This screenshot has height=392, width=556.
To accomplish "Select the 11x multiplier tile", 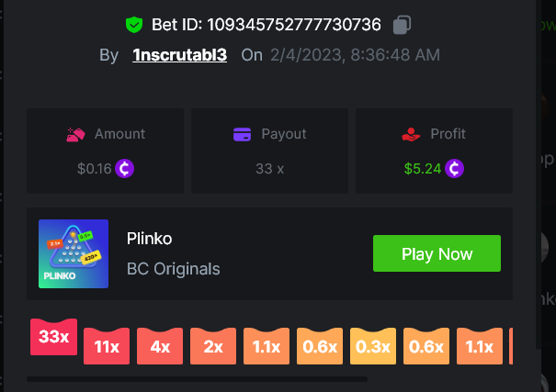I will point(107,346).
